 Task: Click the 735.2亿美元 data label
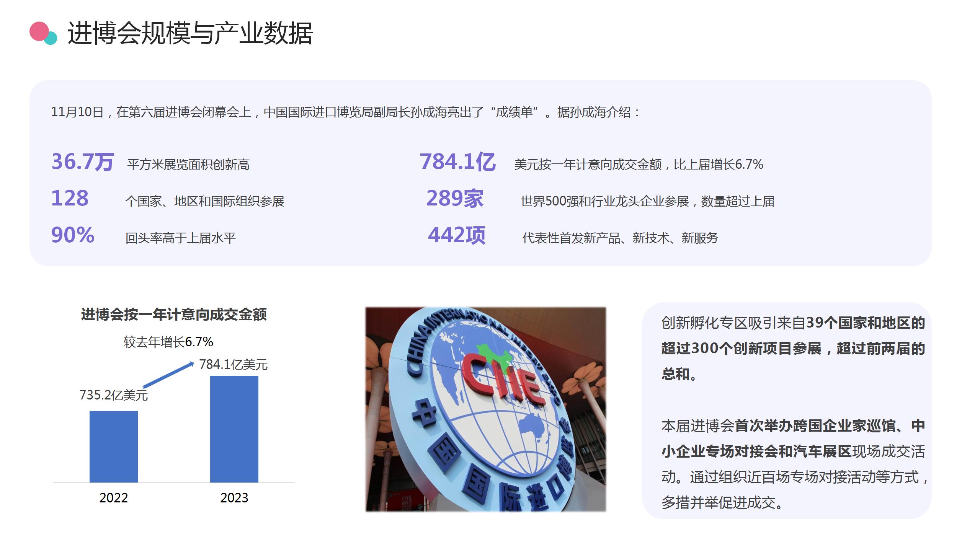pos(114,395)
